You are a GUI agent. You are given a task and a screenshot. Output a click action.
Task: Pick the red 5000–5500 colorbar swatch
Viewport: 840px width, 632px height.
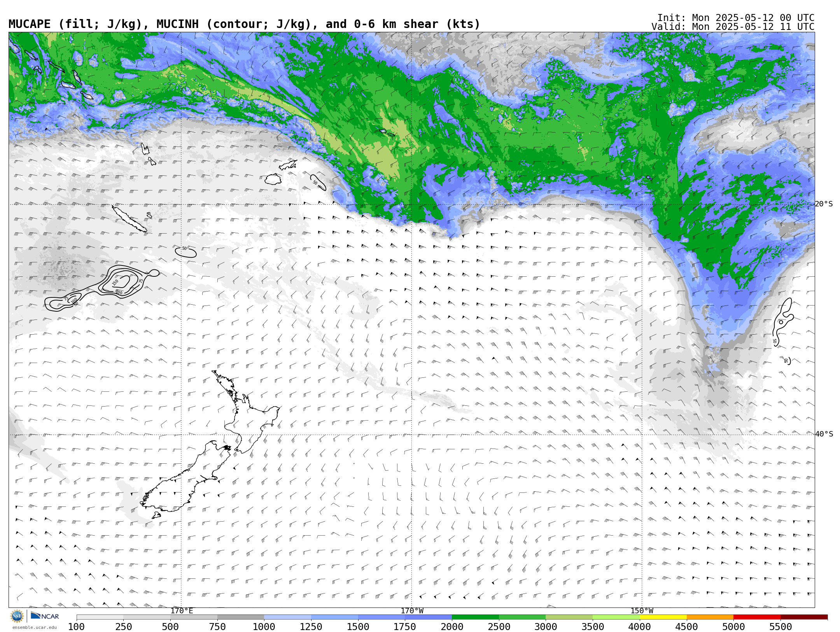tap(757, 617)
